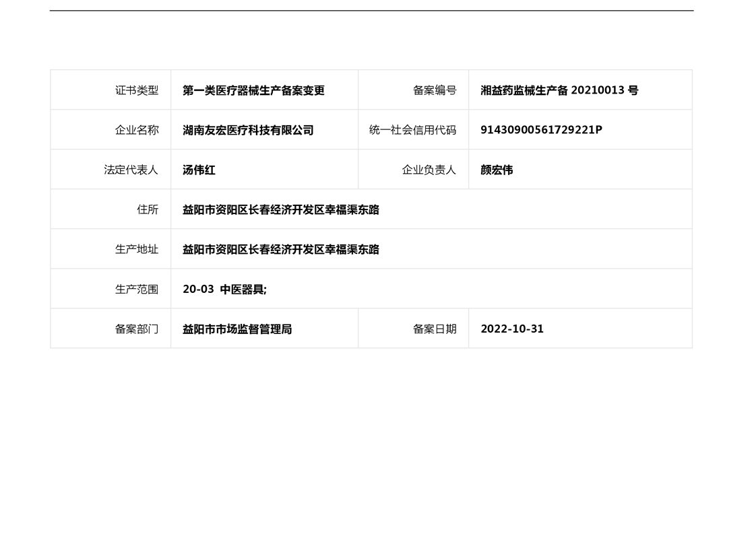Click the 法定代表人 label
Image resolution: width=756 pixels, height=534 pixels.
131,170
